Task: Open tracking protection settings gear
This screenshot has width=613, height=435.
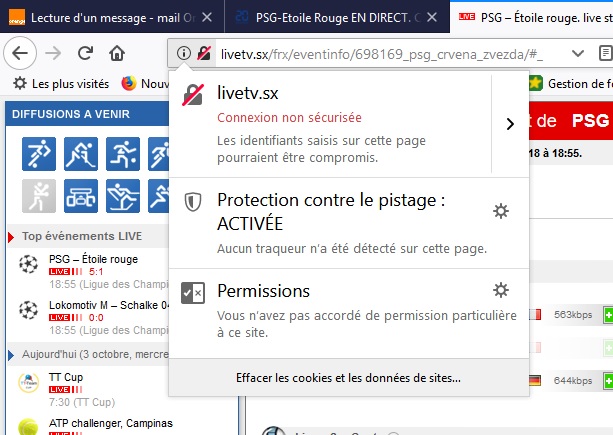Action: 501,211
